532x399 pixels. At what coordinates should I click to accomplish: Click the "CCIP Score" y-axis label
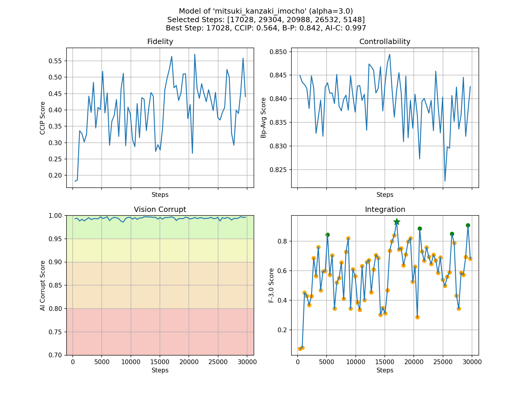(x=43, y=118)
